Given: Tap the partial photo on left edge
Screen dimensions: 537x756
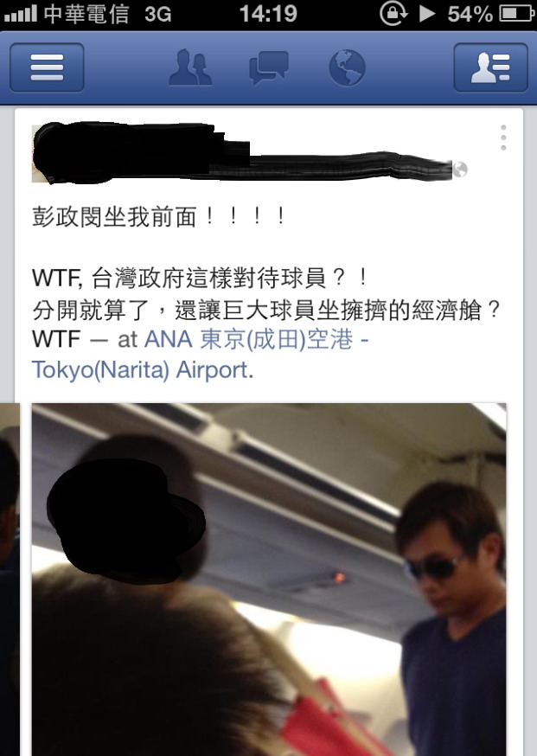Looking at the screenshot, I should 10,580.
